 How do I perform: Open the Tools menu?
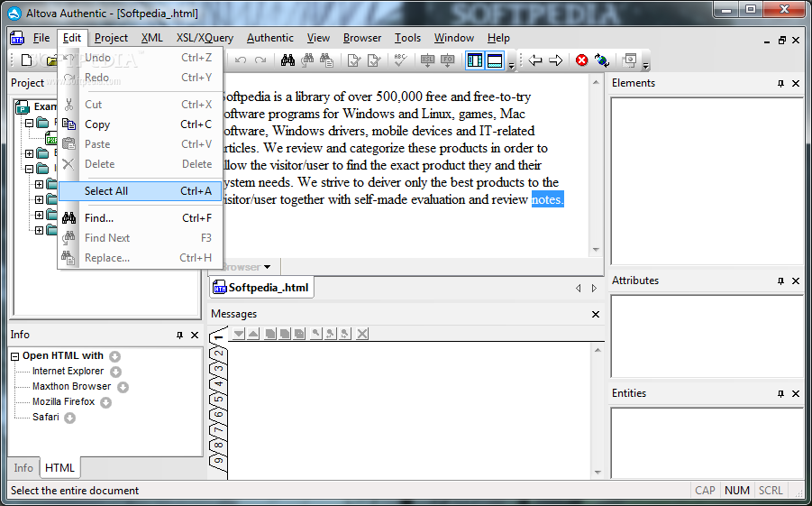(x=407, y=38)
